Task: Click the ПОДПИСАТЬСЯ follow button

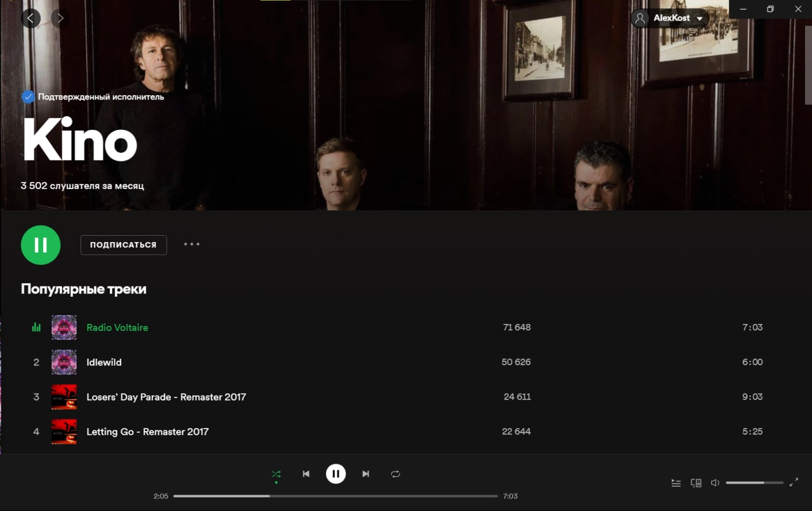Action: point(124,245)
